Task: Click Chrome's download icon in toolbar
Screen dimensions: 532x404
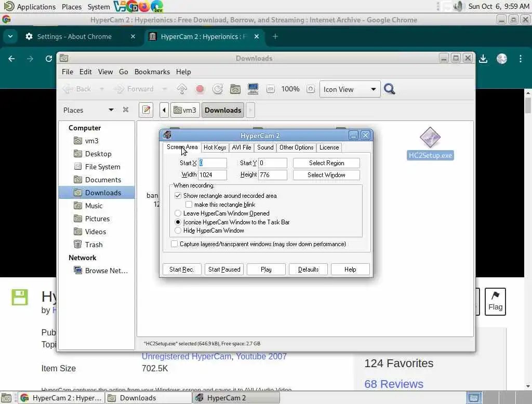Action: pos(483,59)
